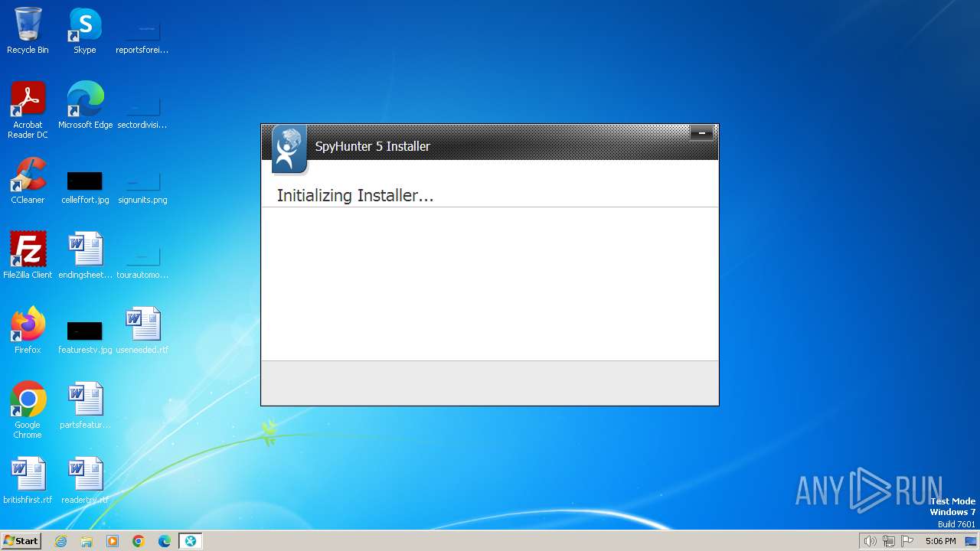Click the Show desktop button
980x551 pixels.
pos(971,541)
